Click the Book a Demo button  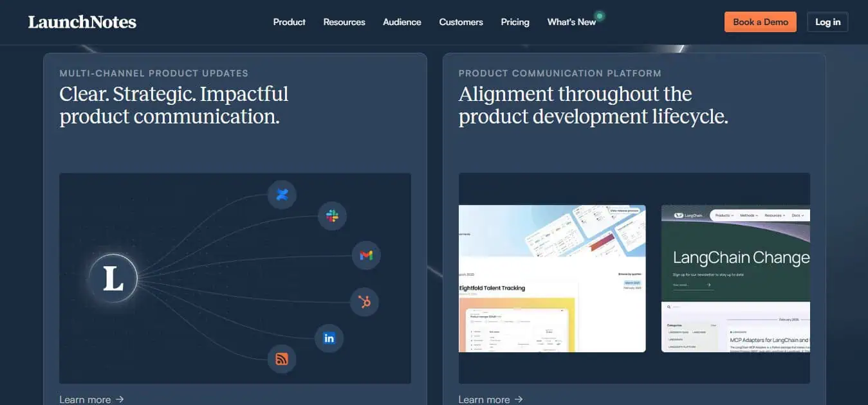point(761,22)
